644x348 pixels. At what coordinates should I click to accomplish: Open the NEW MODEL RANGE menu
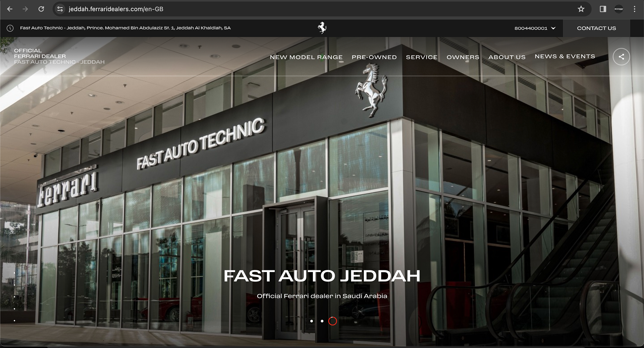tap(306, 57)
